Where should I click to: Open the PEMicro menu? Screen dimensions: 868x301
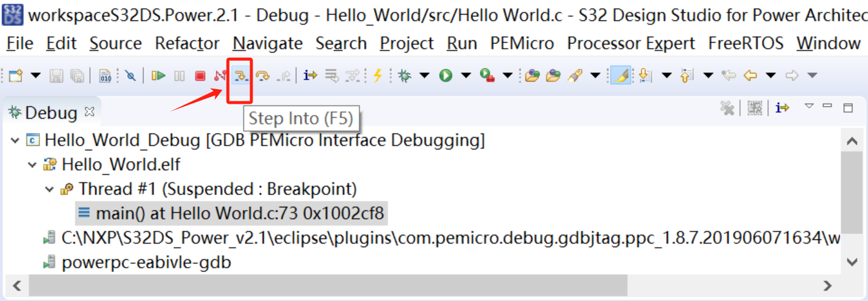pos(522,43)
